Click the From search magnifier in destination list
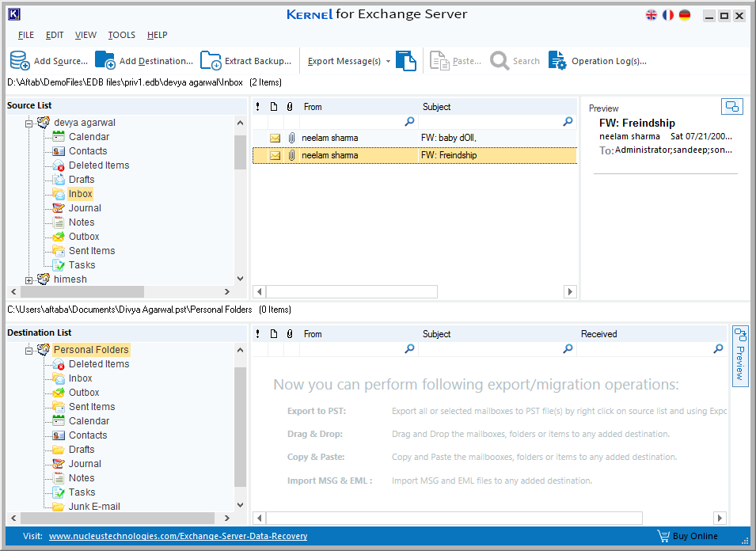 click(410, 348)
